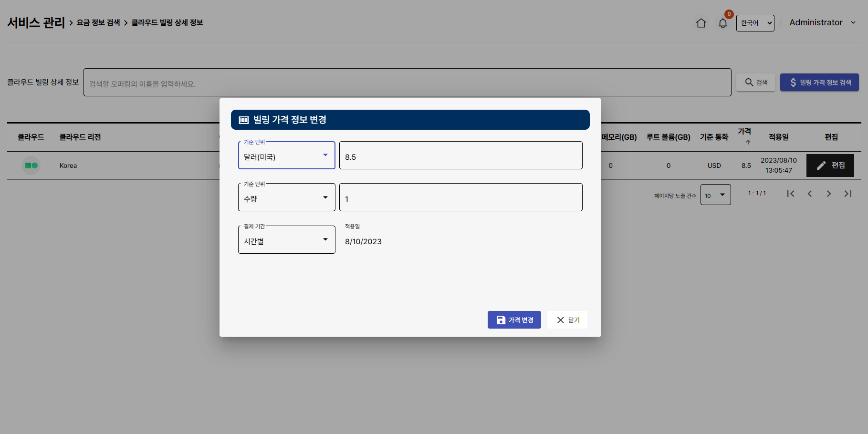Click the offering name search field
The width and height of the screenshot is (868, 434).
[x=407, y=83]
